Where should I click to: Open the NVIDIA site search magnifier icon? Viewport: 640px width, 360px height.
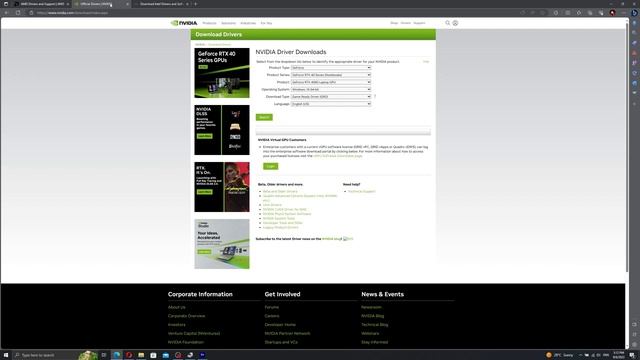tap(447, 23)
